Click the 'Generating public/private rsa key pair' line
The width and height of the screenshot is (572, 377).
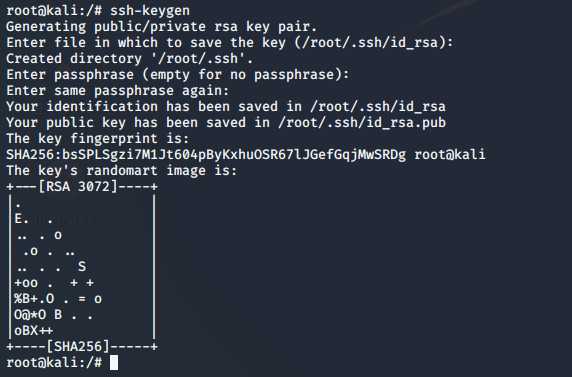click(162, 27)
